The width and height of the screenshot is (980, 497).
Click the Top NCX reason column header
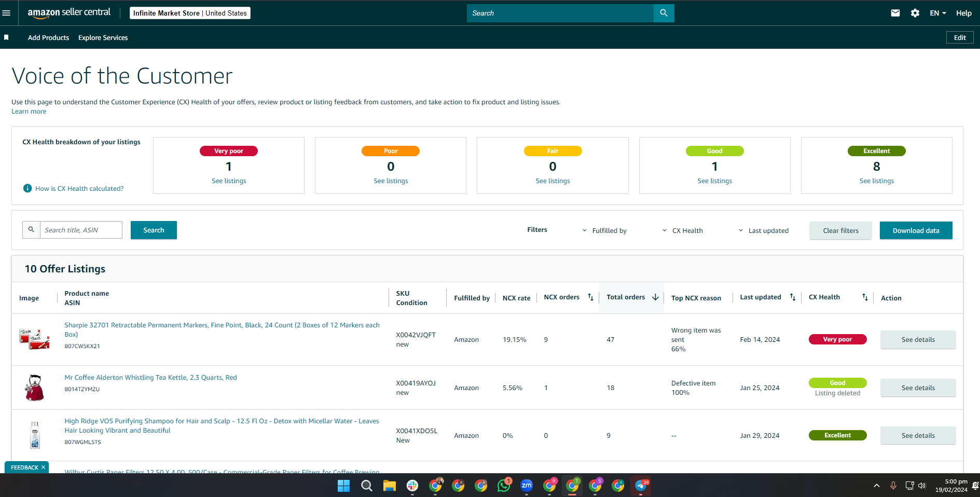(x=696, y=298)
